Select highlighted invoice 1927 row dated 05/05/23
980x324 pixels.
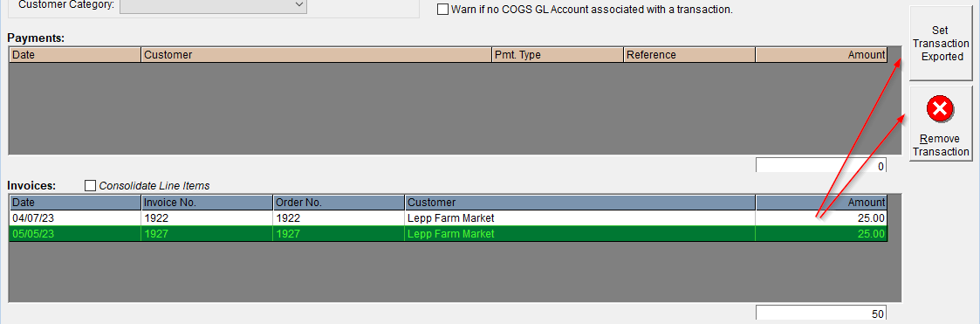pos(449,234)
